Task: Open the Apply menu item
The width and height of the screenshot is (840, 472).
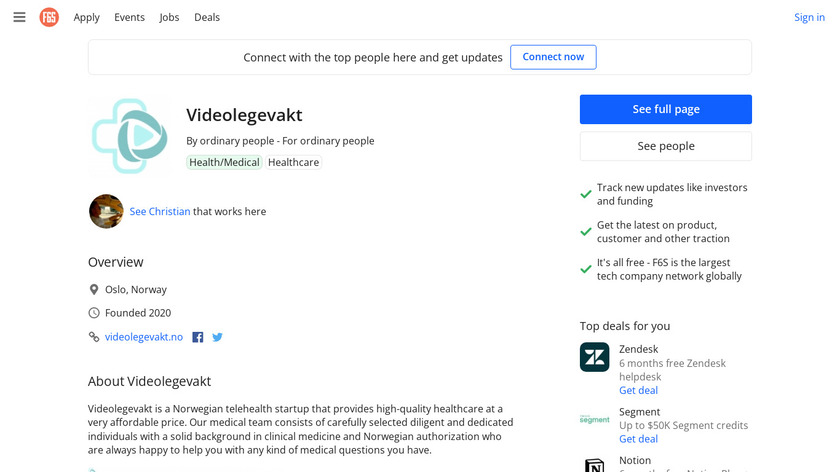Action: tap(86, 17)
